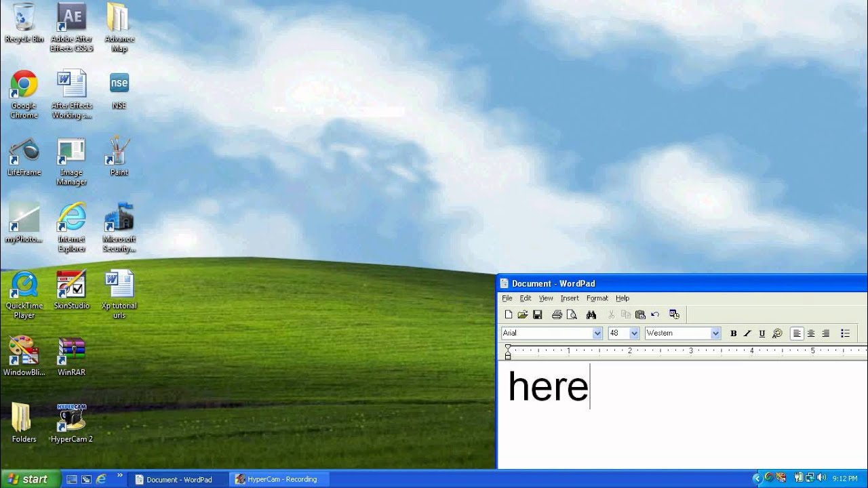The height and width of the screenshot is (488, 868).
Task: Open the Format menu
Action: coord(597,298)
